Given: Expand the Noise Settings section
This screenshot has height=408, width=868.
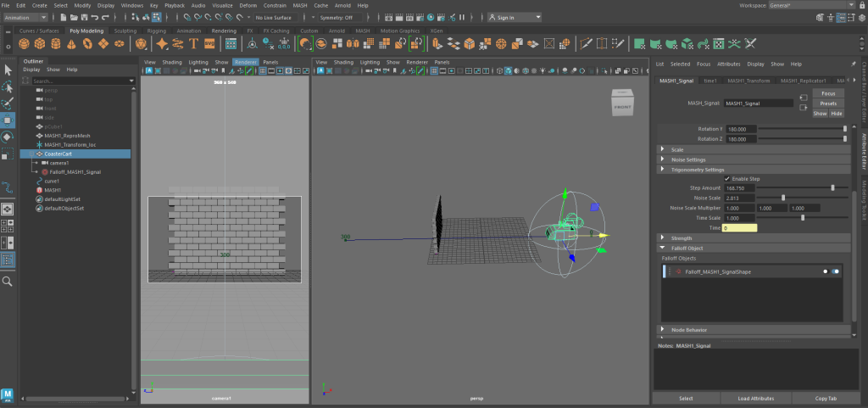Looking at the screenshot, I should tap(687, 159).
